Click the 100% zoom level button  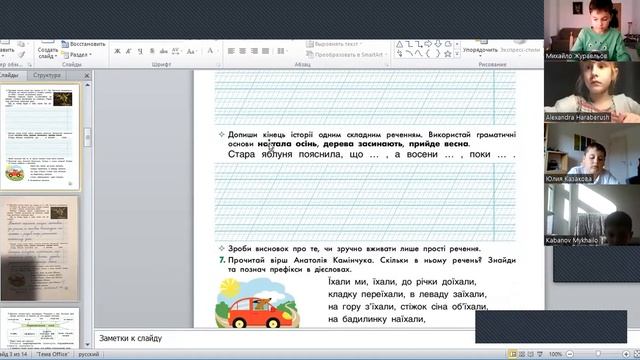pyautogui.click(x=555, y=354)
